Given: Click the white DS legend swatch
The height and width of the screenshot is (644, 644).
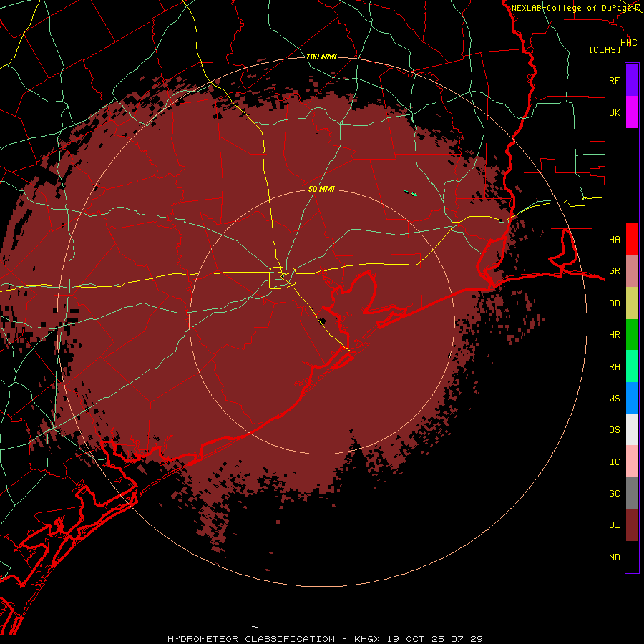Looking at the screenshot, I should [632, 429].
